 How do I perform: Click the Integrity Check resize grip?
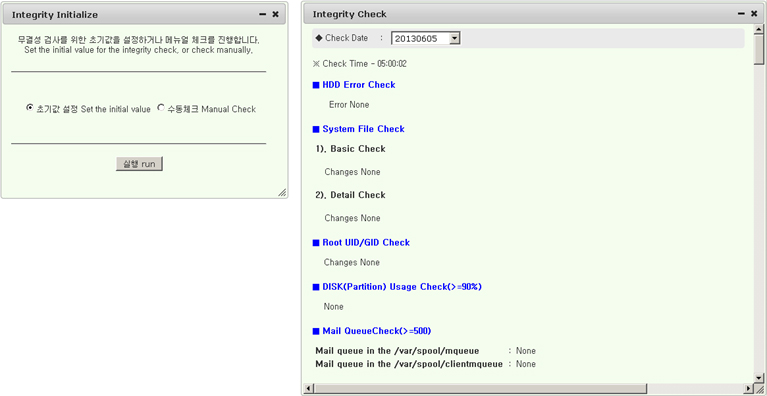point(759,389)
